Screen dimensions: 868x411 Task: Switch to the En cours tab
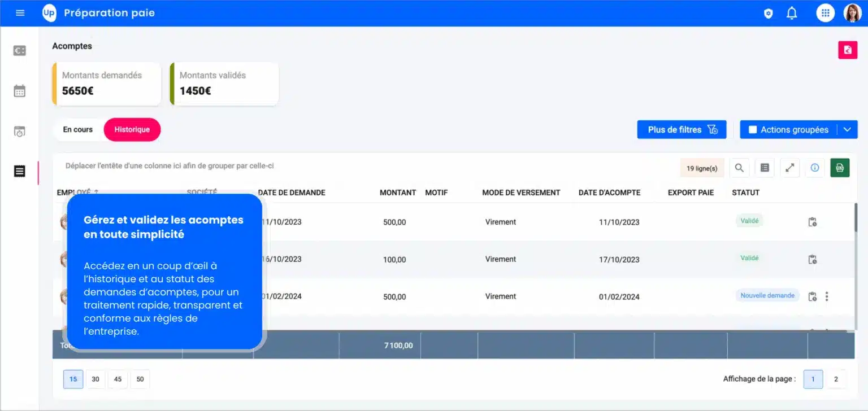click(78, 129)
